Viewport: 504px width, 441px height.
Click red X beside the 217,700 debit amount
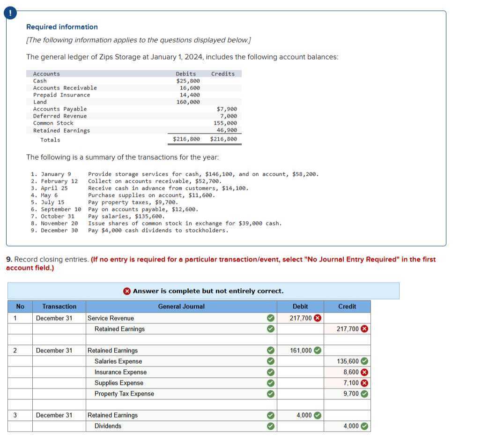pyautogui.click(x=318, y=318)
